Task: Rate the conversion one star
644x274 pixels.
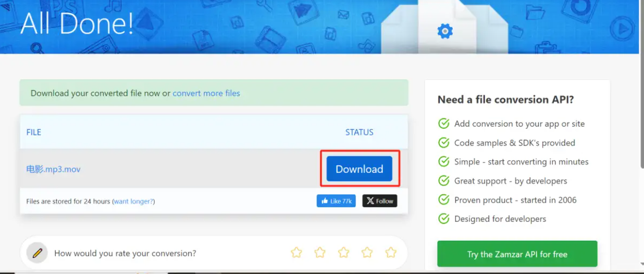Action: 296,253
